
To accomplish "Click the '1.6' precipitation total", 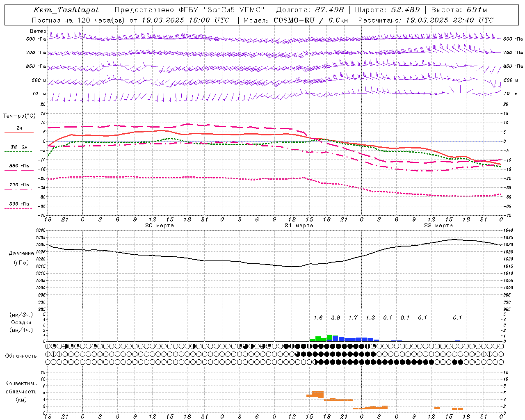I will [318, 317].
